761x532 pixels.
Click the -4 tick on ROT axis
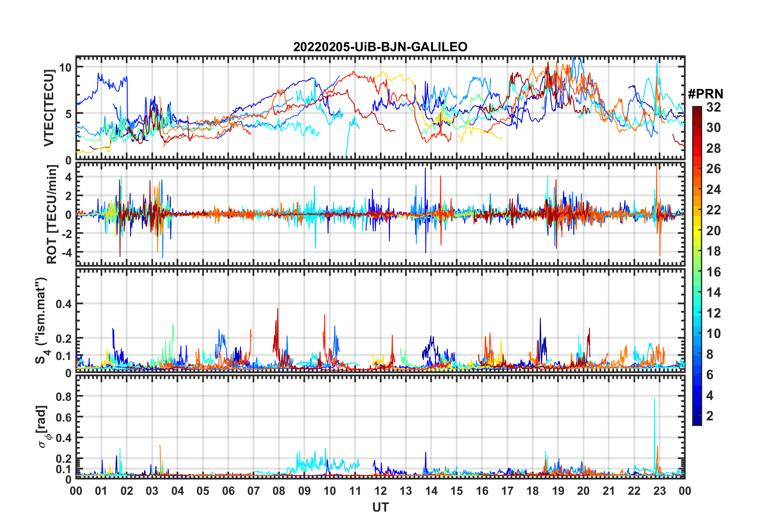click(x=67, y=252)
